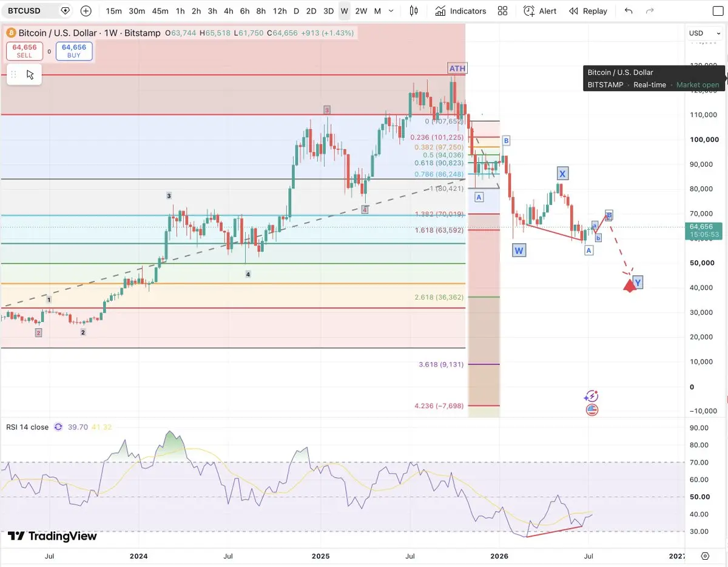Click the add symbol plus icon
Viewport: 728px width, 567px height.
point(86,11)
